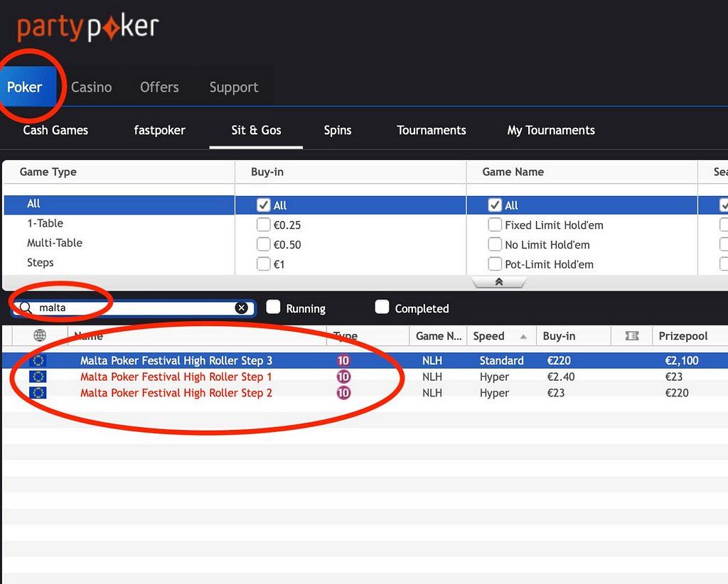The width and height of the screenshot is (728, 584).
Task: Sort by the Speed column arrow
Action: click(523, 337)
